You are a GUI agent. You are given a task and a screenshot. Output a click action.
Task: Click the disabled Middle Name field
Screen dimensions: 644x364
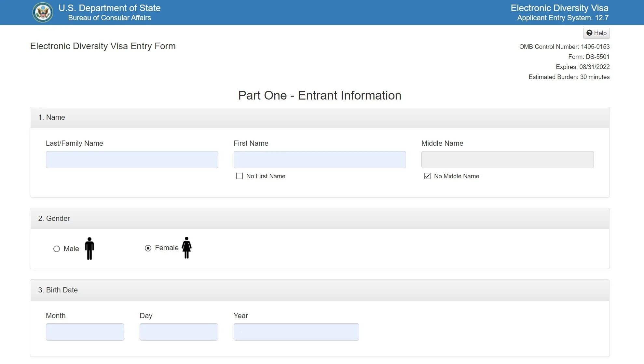507,159
